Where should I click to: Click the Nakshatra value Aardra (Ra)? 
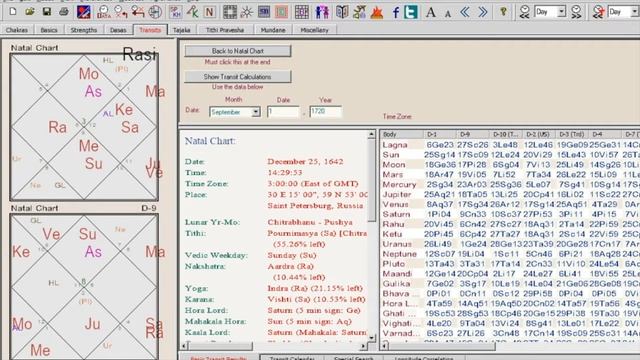click(x=291, y=266)
